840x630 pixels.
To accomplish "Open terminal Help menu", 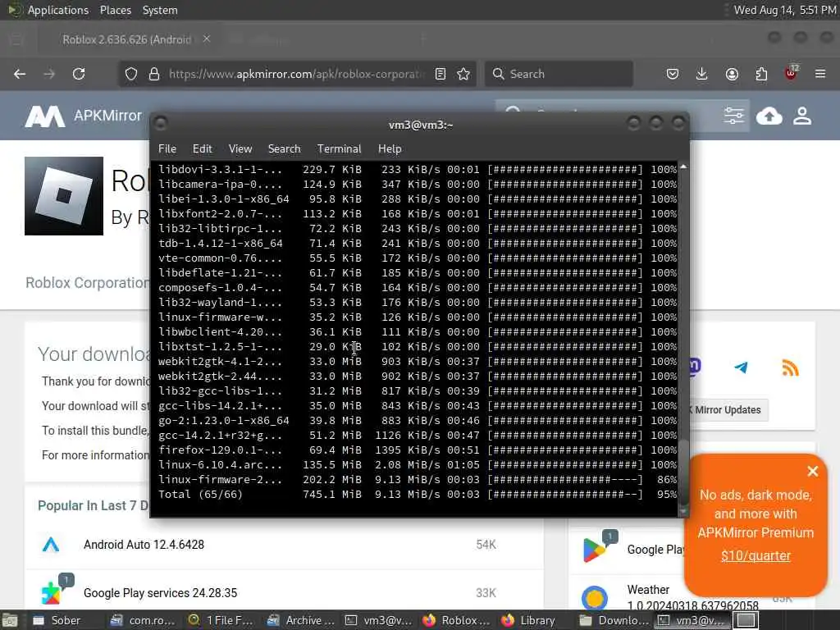I will (390, 149).
